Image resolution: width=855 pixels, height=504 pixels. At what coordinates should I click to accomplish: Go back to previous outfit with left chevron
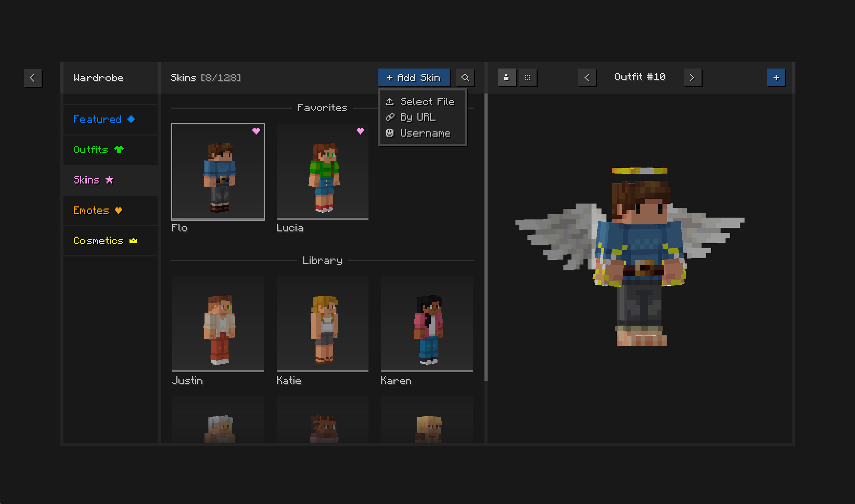coord(587,77)
